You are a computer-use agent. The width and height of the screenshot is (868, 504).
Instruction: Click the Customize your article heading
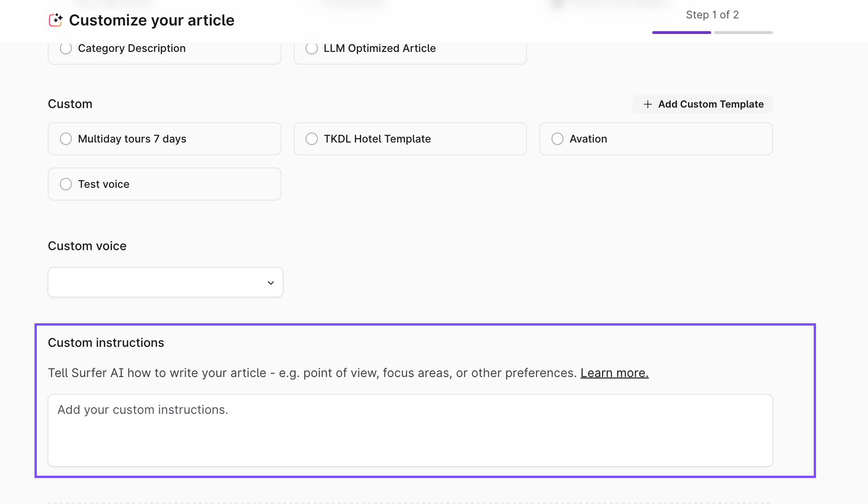152,20
